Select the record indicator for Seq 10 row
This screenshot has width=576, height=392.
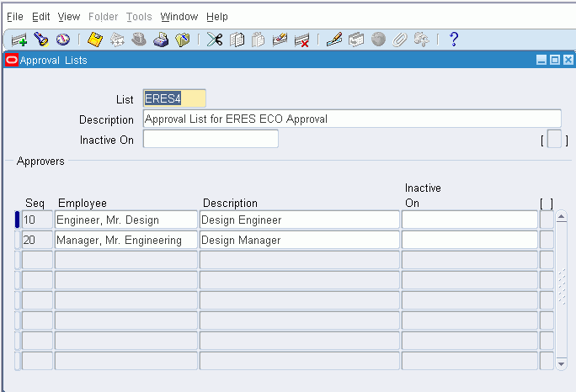17,220
